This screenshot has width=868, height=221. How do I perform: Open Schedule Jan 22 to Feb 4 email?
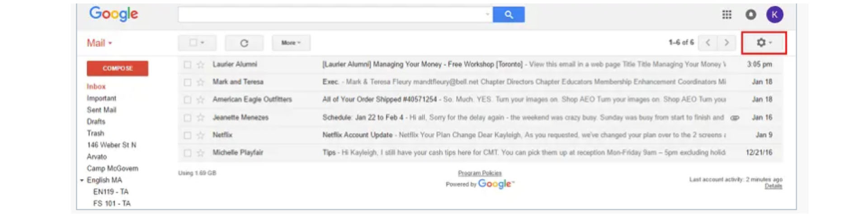tap(363, 118)
